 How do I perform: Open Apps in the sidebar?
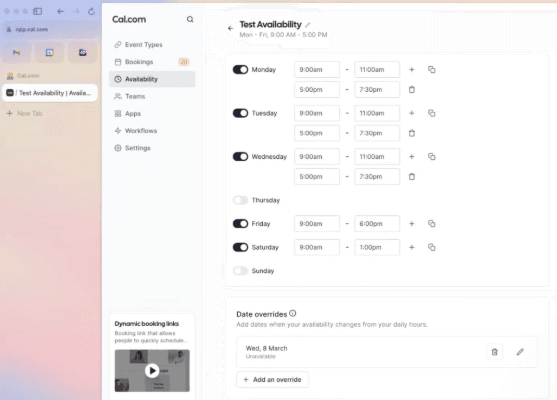pos(152,114)
